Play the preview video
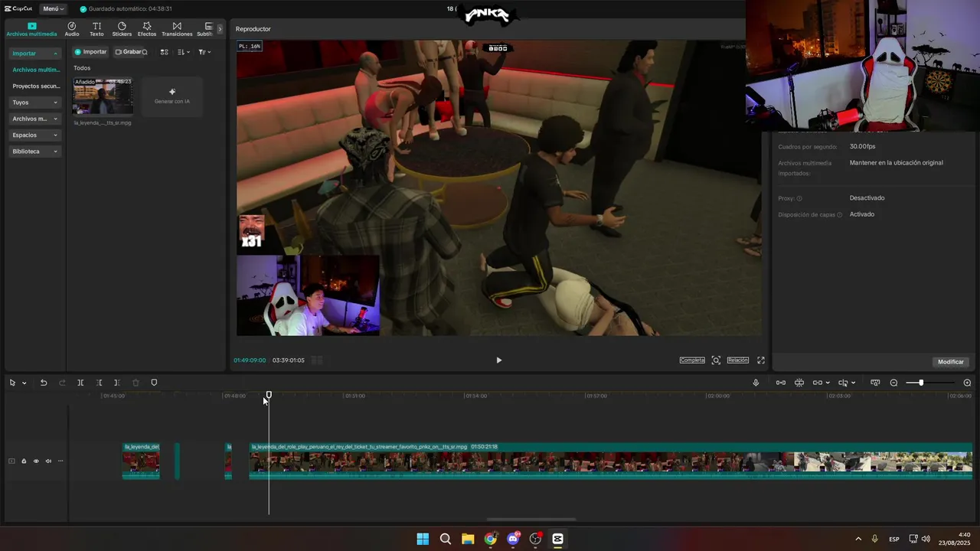This screenshot has height=551, width=980. tap(499, 360)
